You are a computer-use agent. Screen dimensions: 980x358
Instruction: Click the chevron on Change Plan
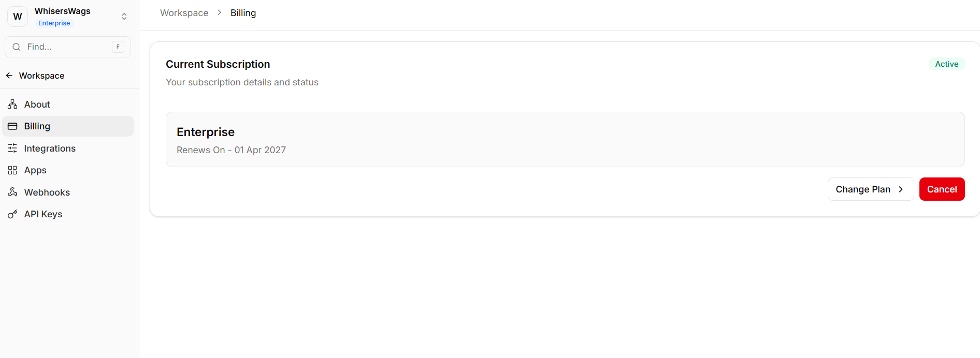tap(901, 189)
